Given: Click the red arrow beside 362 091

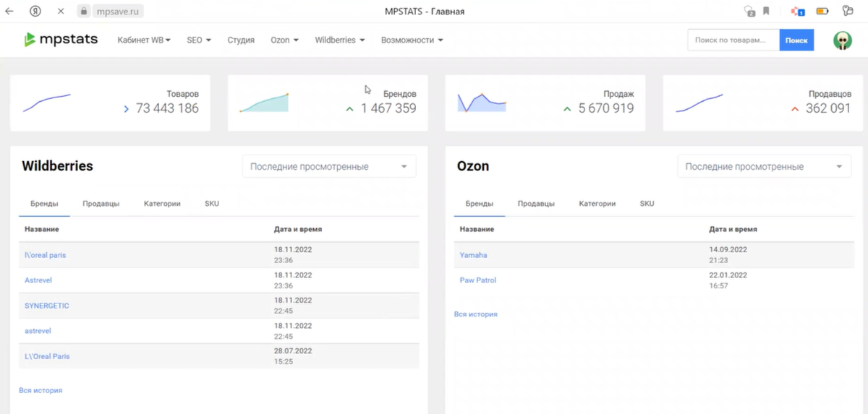Looking at the screenshot, I should 795,109.
